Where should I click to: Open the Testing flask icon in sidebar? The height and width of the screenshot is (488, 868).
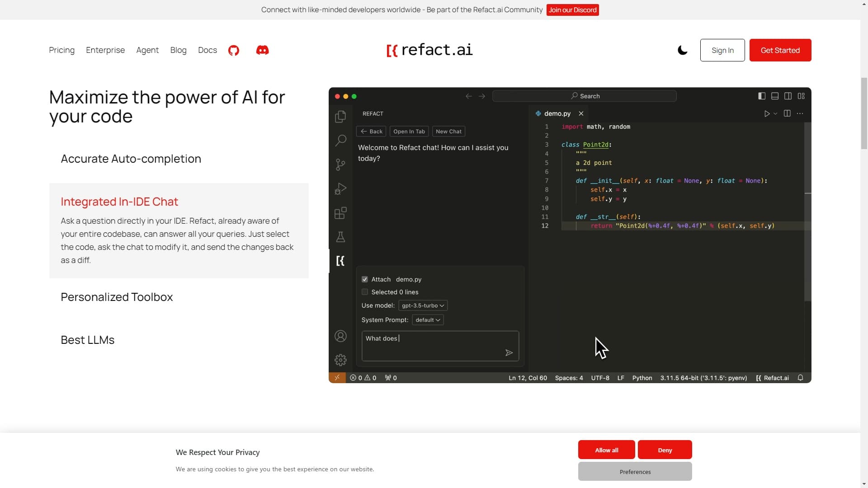pyautogui.click(x=340, y=237)
